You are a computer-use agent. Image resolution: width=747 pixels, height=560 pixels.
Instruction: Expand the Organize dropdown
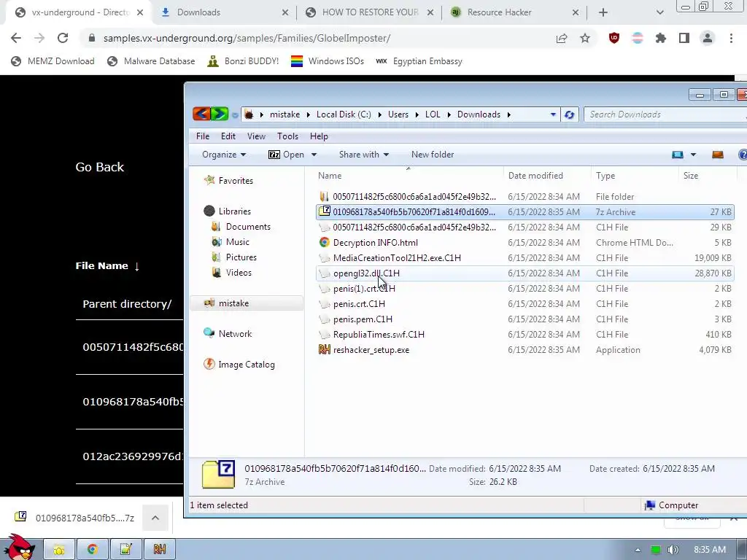click(224, 155)
